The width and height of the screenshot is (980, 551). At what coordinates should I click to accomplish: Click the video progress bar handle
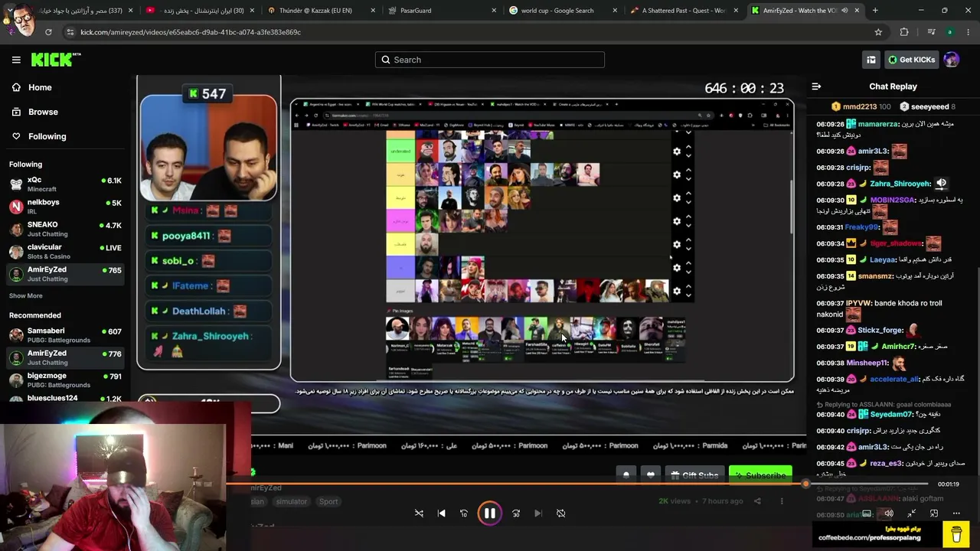click(x=805, y=484)
